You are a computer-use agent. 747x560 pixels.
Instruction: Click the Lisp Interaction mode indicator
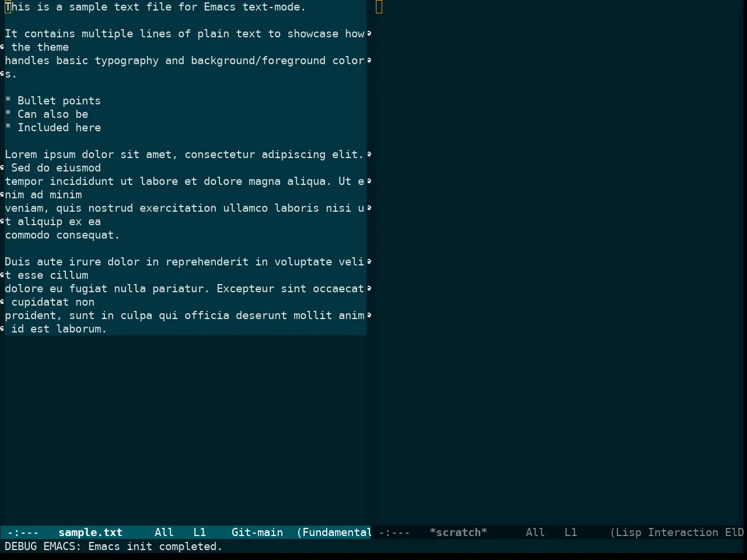coord(666,533)
